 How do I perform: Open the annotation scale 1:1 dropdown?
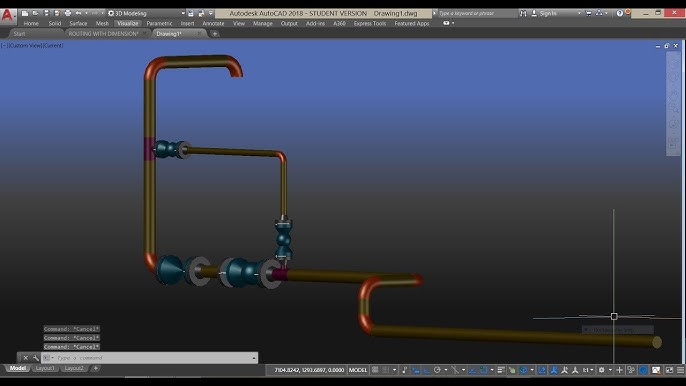pos(588,370)
